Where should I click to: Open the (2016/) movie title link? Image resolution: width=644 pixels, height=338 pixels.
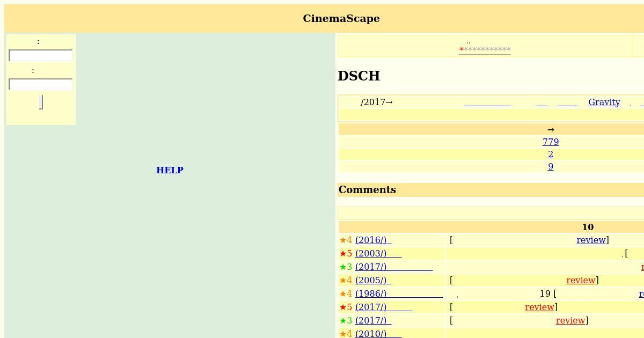[373, 240]
